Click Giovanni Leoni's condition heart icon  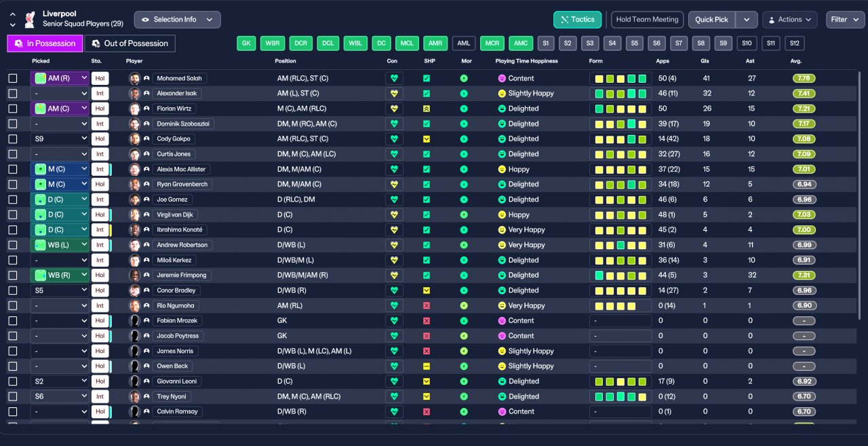(394, 382)
